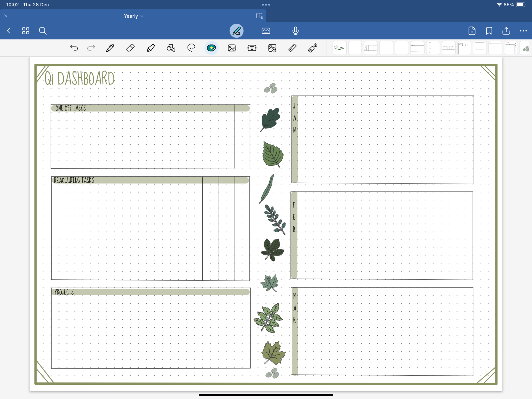Start an audio recording with the microphone
The width and height of the screenshot is (532, 399).
point(295,31)
